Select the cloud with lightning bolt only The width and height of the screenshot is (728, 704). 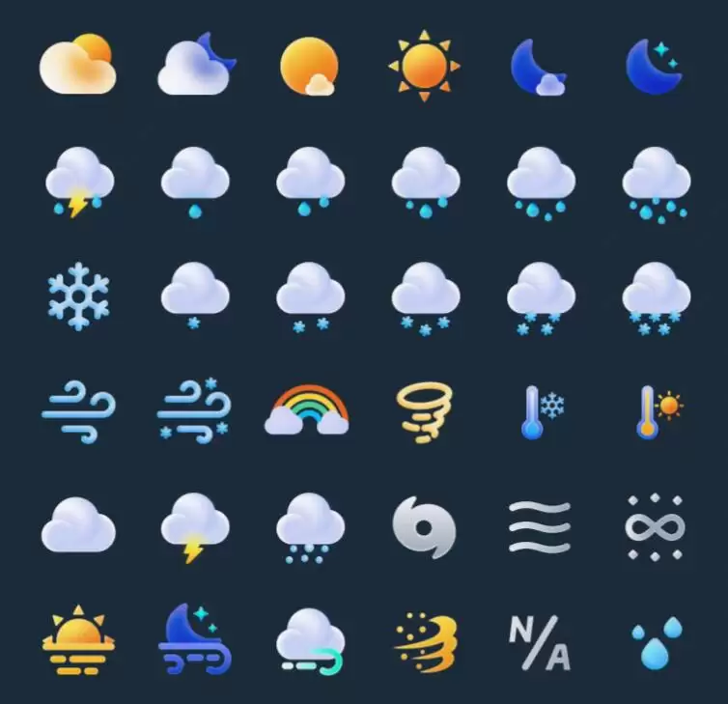pyautogui.click(x=194, y=528)
